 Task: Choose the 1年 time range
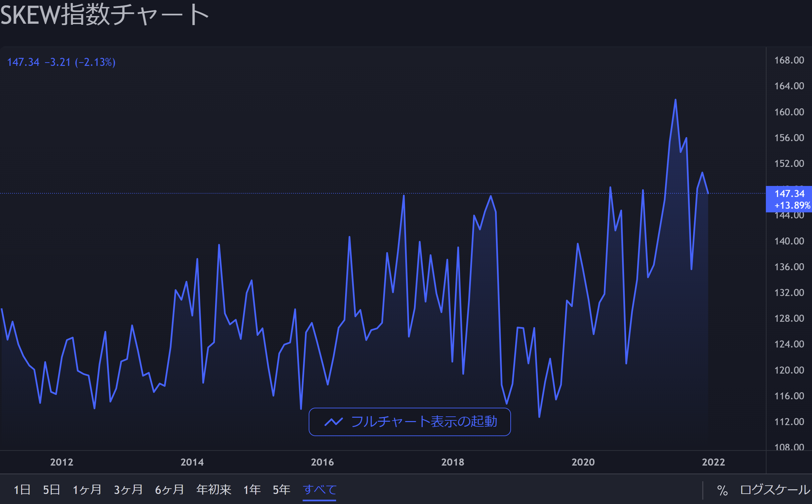click(252, 490)
